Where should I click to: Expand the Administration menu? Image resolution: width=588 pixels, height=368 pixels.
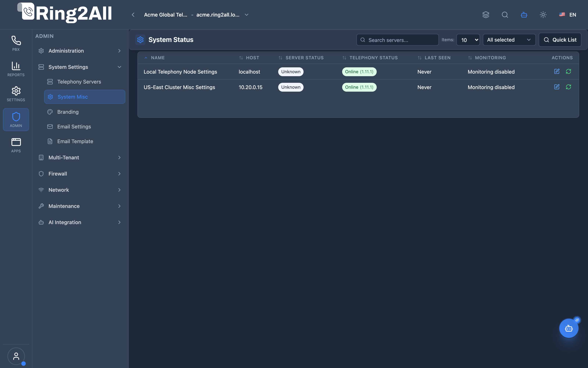pyautogui.click(x=80, y=51)
